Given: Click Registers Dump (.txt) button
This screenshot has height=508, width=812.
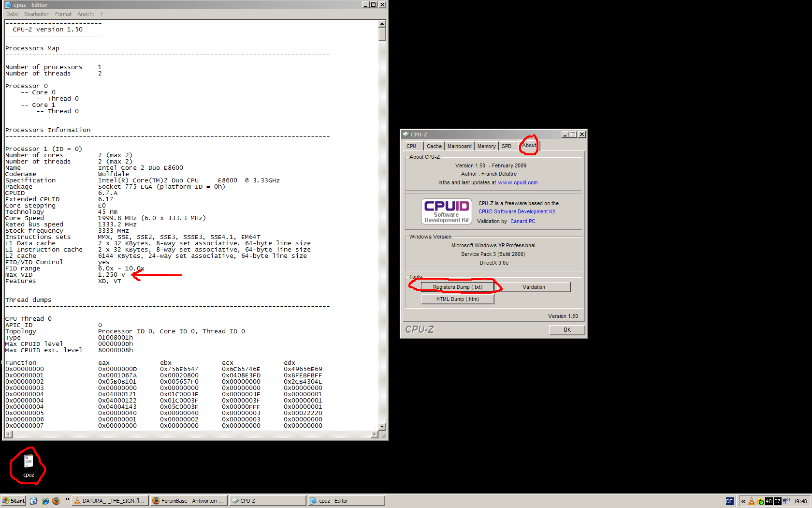Looking at the screenshot, I should 458,287.
